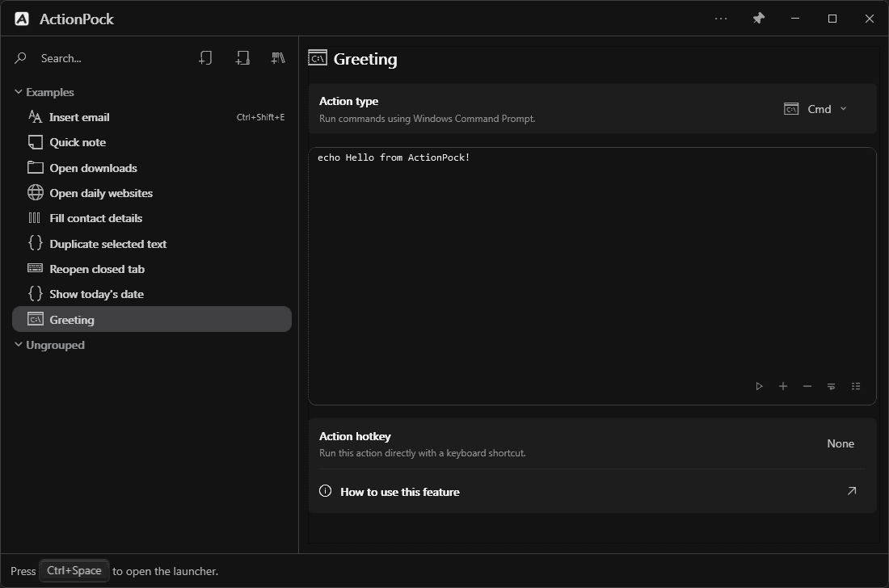
Task: Click 'Run commands using Windows Command Prompt.' text
Action: [x=427, y=119]
